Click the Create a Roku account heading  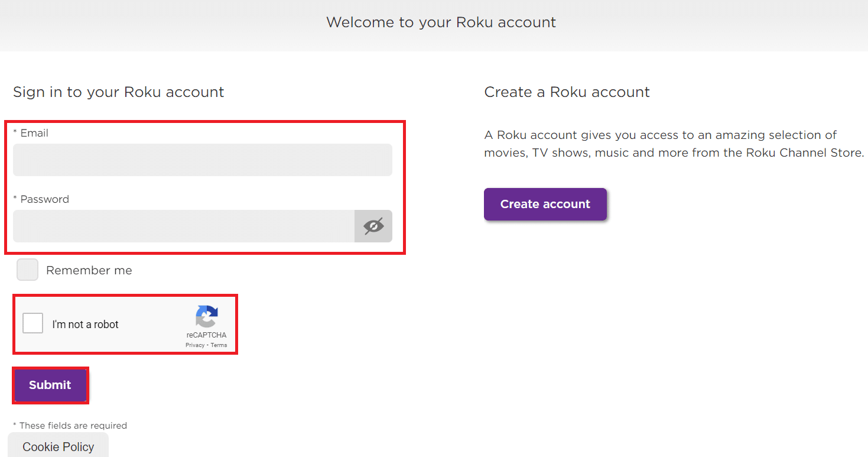(567, 92)
